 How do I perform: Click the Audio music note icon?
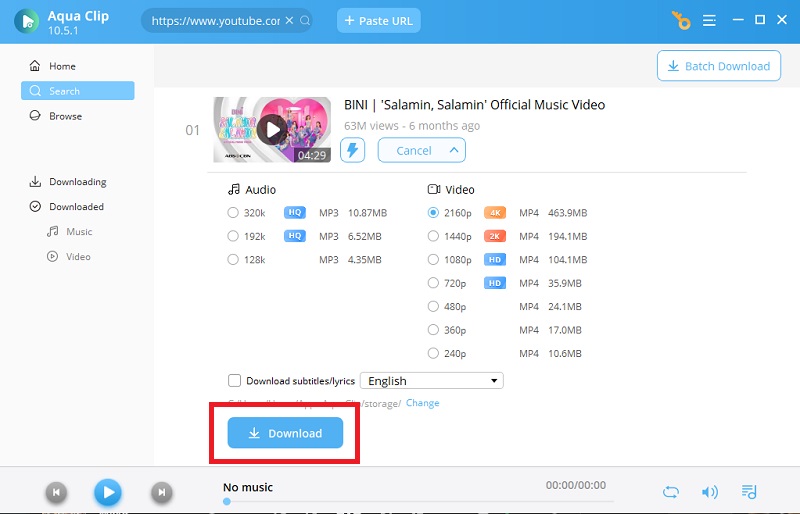tap(234, 189)
